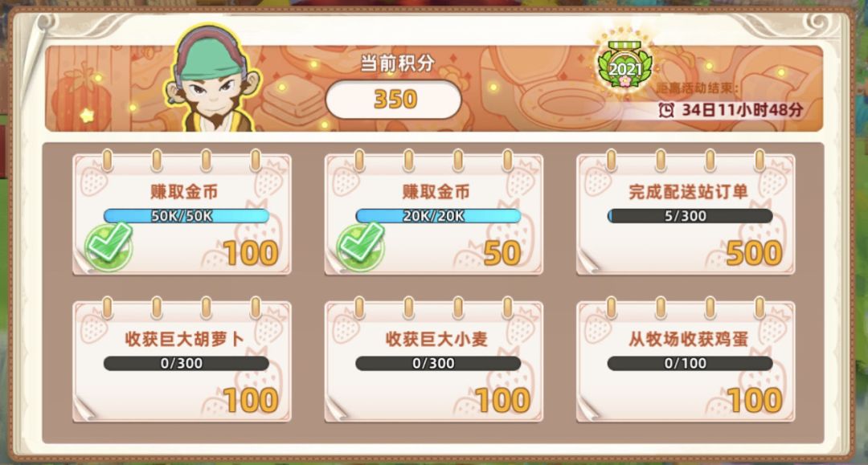
Task: Select the 收获巨大小麦 task title
Action: coord(436,339)
